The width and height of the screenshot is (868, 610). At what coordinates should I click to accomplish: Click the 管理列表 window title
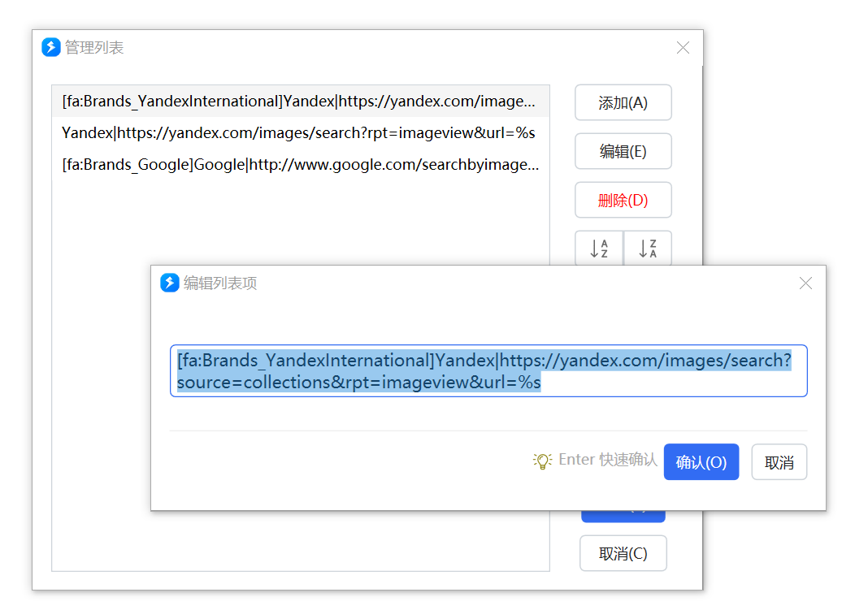(x=94, y=48)
